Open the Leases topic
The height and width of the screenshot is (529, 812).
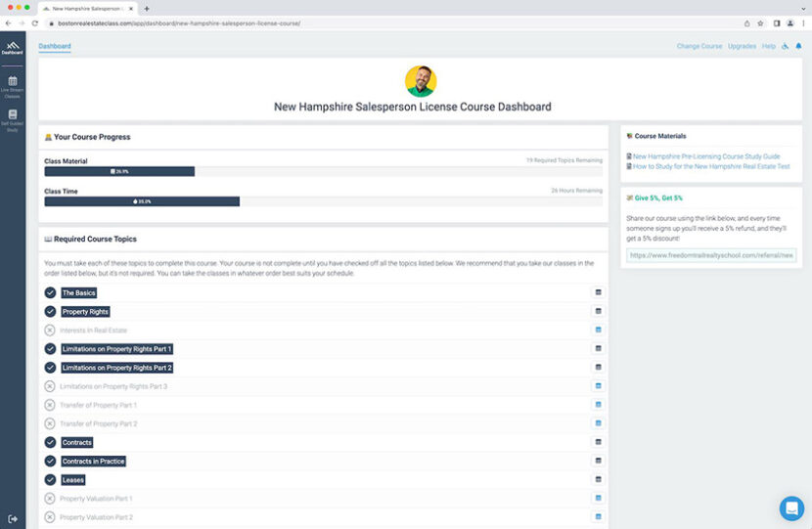coord(73,480)
